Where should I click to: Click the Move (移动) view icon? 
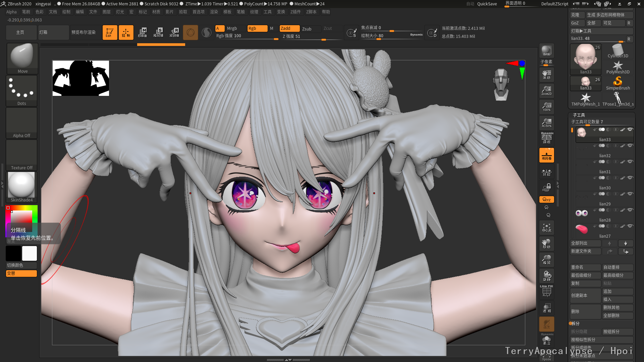click(x=546, y=244)
